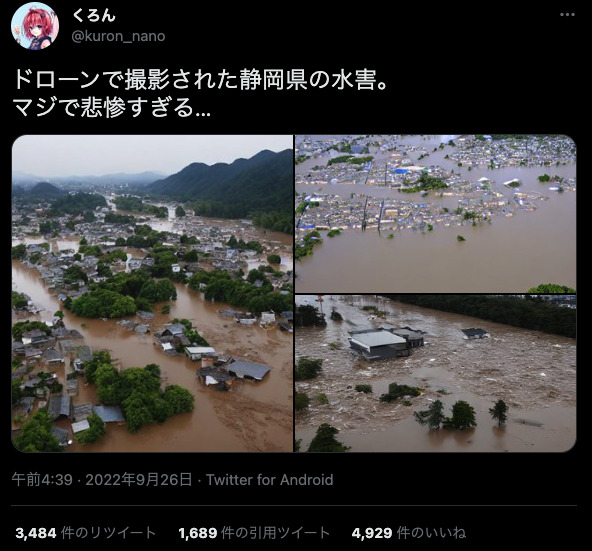
Task: Open the @kuron_nano handle link
Action: (118, 36)
